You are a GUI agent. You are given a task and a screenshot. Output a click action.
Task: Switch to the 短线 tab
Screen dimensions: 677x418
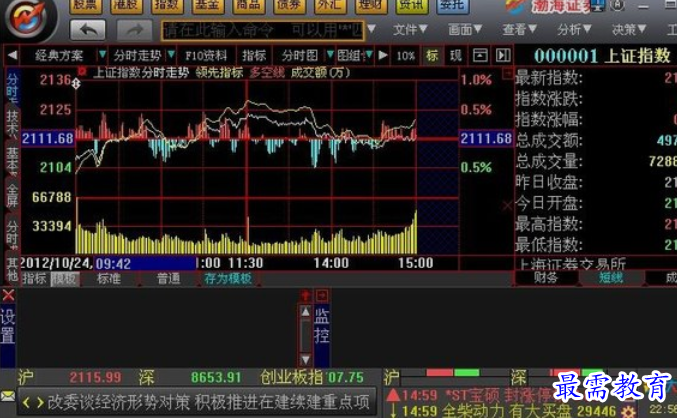[611, 278]
